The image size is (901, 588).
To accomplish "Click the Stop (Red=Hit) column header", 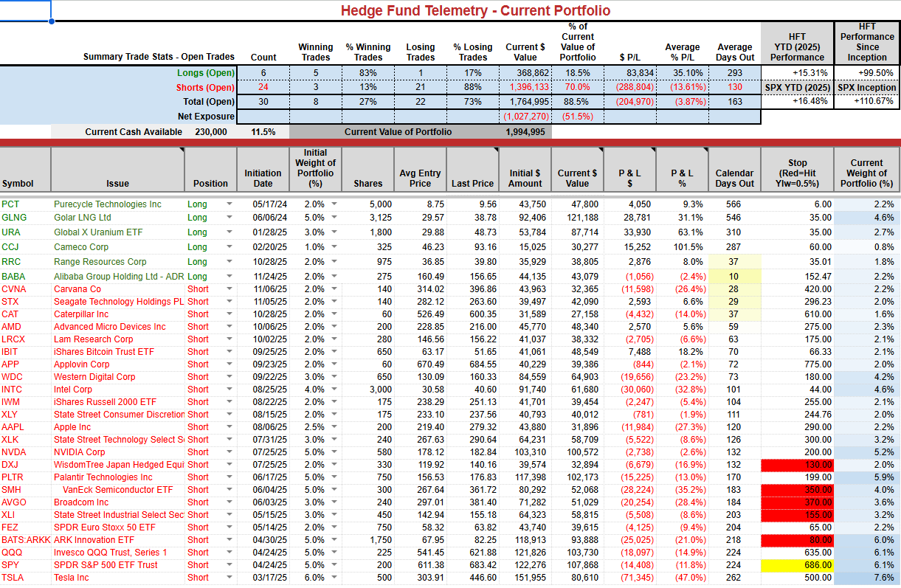I will pos(797,169).
